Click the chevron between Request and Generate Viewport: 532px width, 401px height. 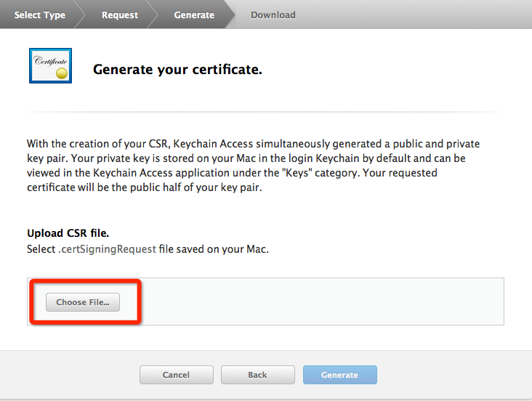coord(153,15)
